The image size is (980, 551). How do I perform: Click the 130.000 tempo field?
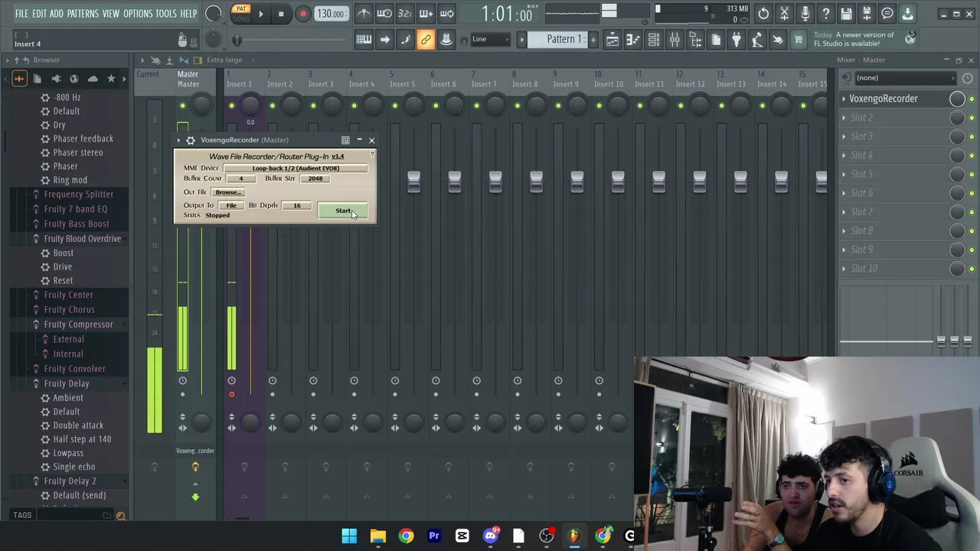[x=330, y=14]
